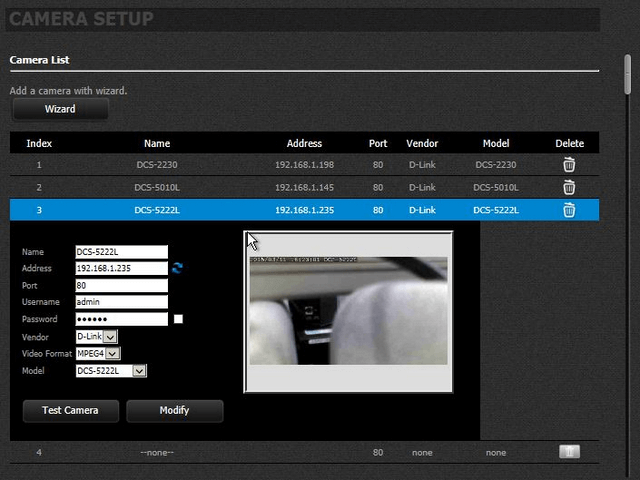Click the Modify button

(175, 411)
